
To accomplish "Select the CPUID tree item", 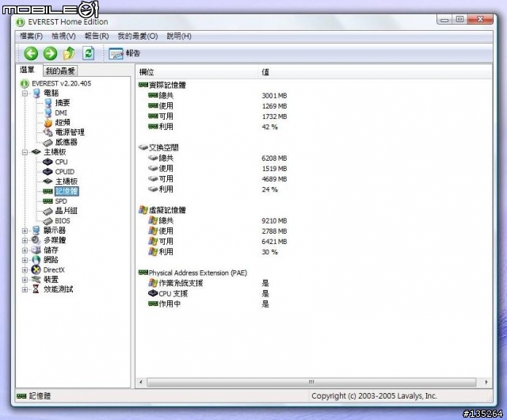I will (x=65, y=172).
